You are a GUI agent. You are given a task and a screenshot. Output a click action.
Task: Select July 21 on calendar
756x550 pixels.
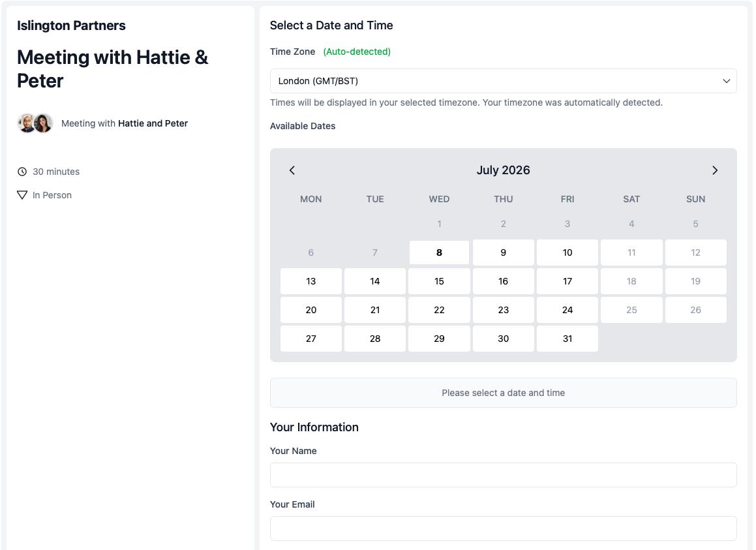pos(375,310)
